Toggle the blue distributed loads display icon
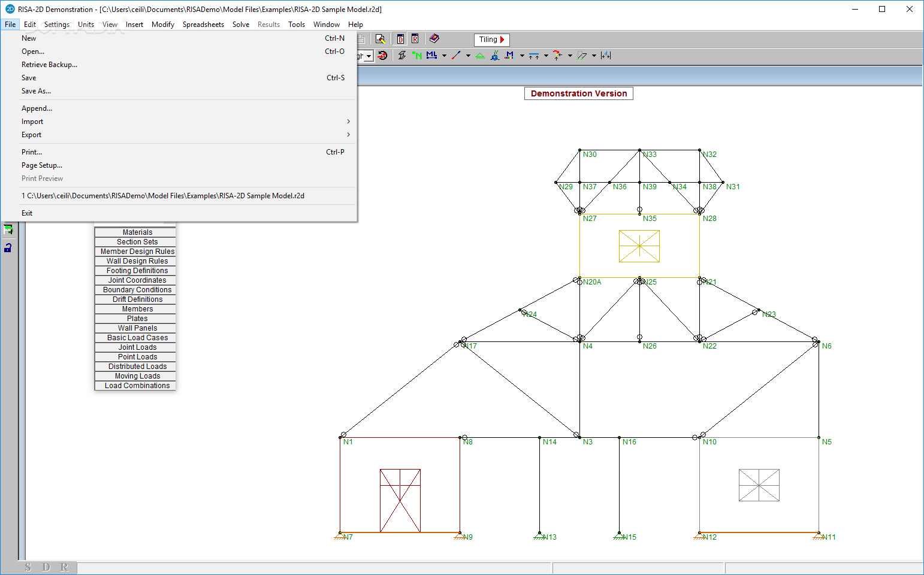 pyautogui.click(x=534, y=56)
